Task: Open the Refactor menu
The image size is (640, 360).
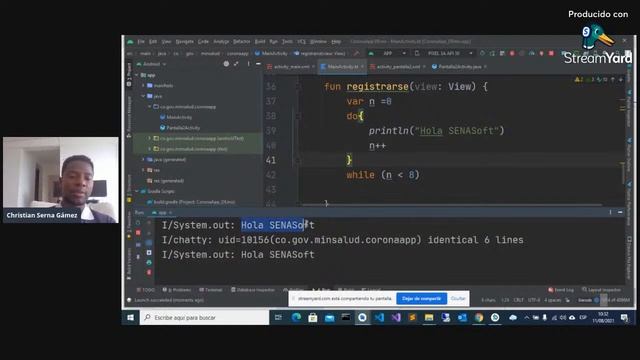Action: (x=241, y=42)
